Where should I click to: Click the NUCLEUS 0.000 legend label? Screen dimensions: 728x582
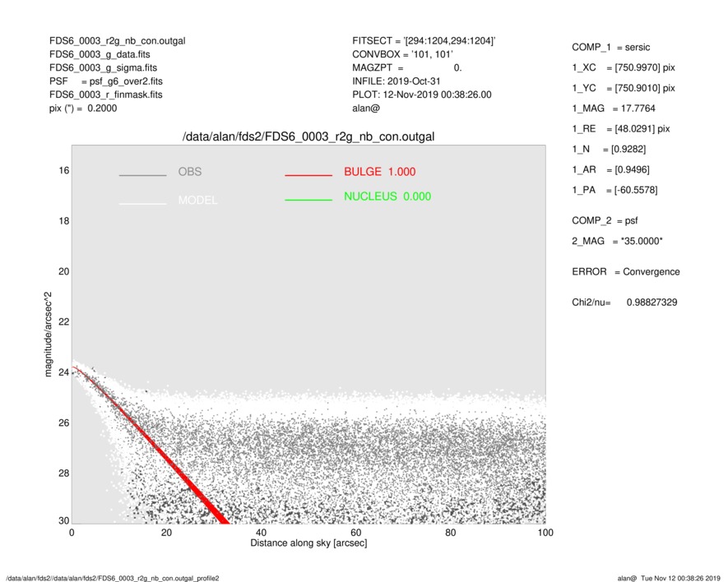click(387, 196)
